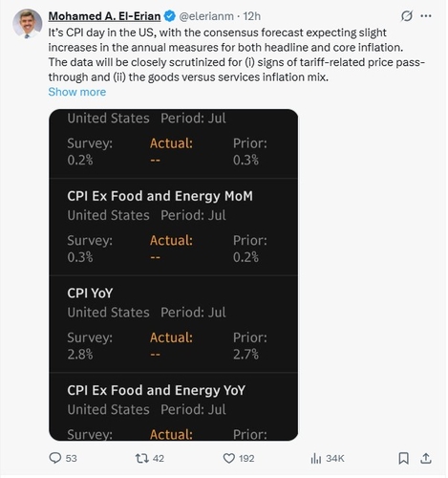This screenshot has width=448, height=478.
Task: Share the post via upload icon
Action: [x=426, y=458]
